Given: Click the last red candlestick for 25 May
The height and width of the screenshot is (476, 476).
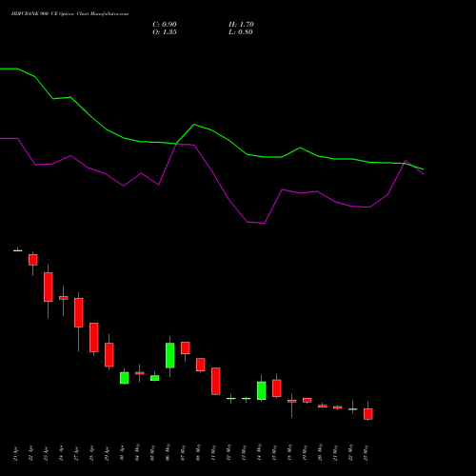Looking at the screenshot, I should 368,414.
